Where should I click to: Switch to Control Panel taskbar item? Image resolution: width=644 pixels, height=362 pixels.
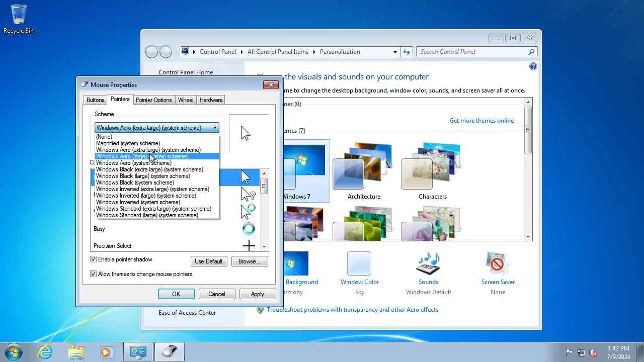[x=138, y=352]
